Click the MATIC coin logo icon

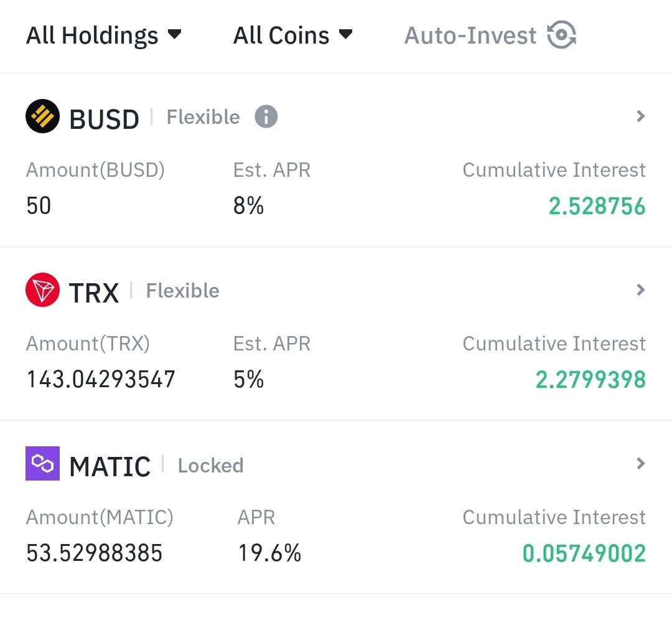pyautogui.click(x=42, y=464)
